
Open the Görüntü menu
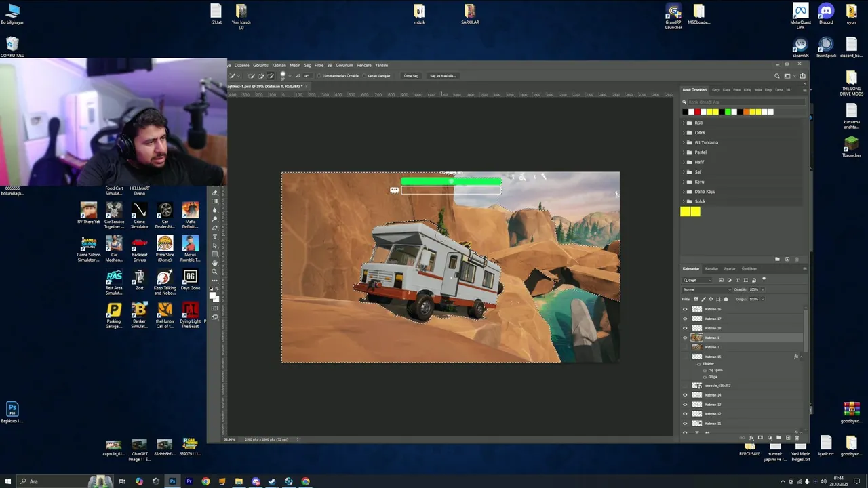260,66
